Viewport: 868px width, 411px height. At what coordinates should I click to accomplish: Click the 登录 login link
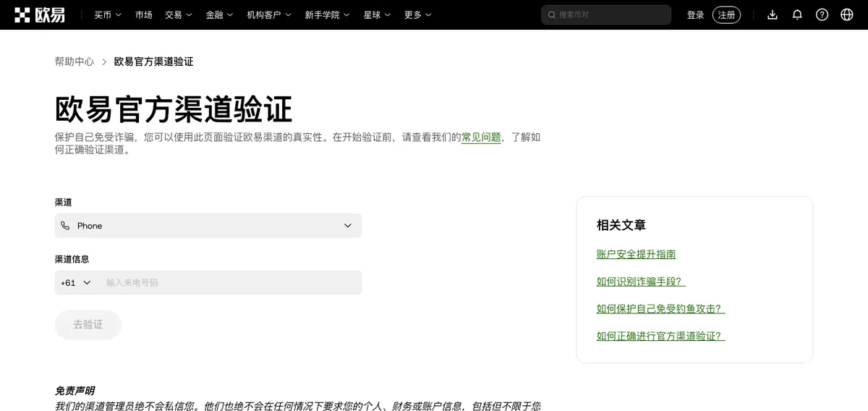[695, 14]
